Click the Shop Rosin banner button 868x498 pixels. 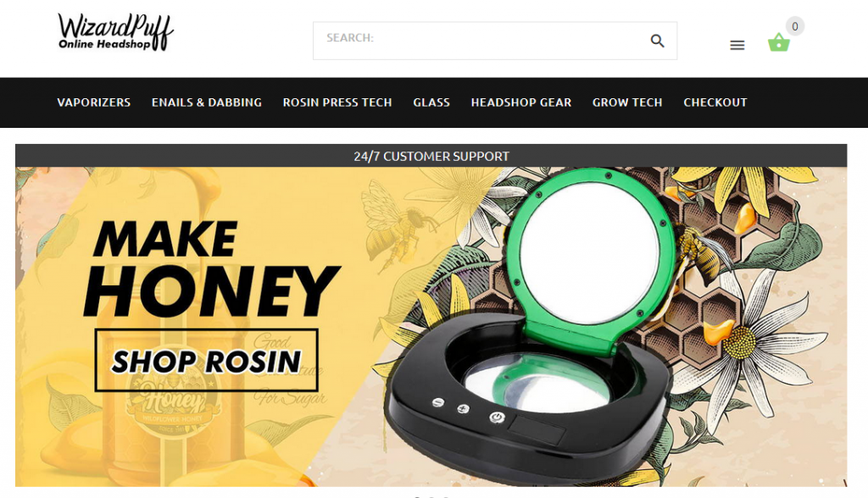coord(207,360)
